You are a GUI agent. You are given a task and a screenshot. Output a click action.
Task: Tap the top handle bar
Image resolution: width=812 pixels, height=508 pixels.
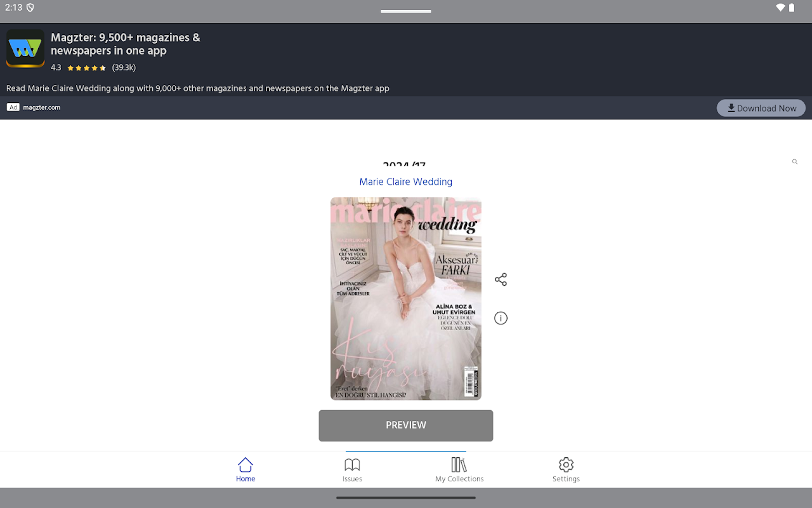coord(406,11)
